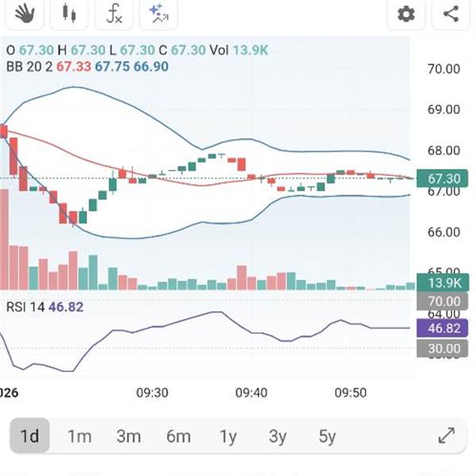Click the current price 67.30 axis label
Viewport: 476px width, 476px height.
pyautogui.click(x=443, y=178)
